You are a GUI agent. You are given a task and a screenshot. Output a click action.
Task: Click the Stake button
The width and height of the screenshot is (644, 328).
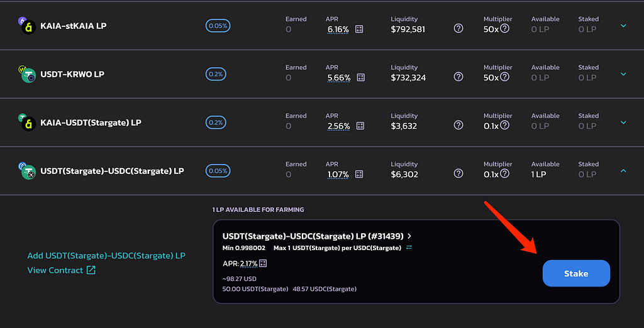(x=576, y=273)
